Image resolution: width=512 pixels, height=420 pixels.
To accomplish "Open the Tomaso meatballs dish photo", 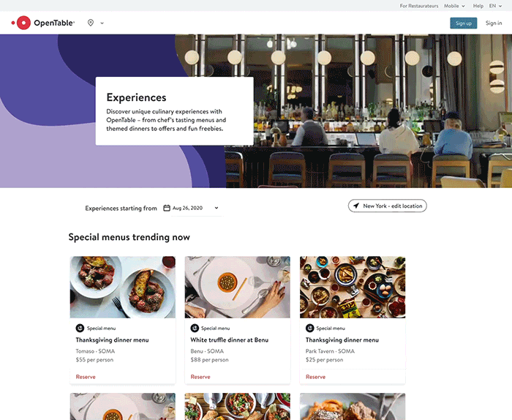I will 122,287.
